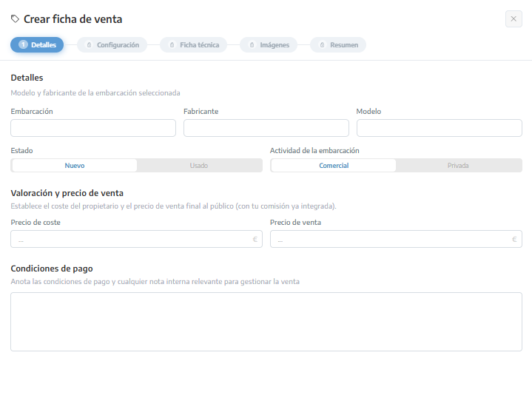Click the number 1 badge on Detalles step
This screenshot has width=532, height=415.
pyautogui.click(x=23, y=45)
